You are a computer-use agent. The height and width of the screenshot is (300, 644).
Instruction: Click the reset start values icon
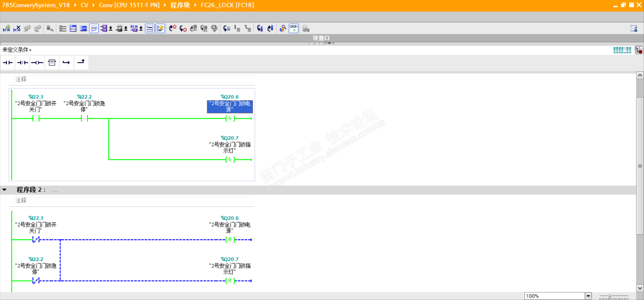point(50,28)
